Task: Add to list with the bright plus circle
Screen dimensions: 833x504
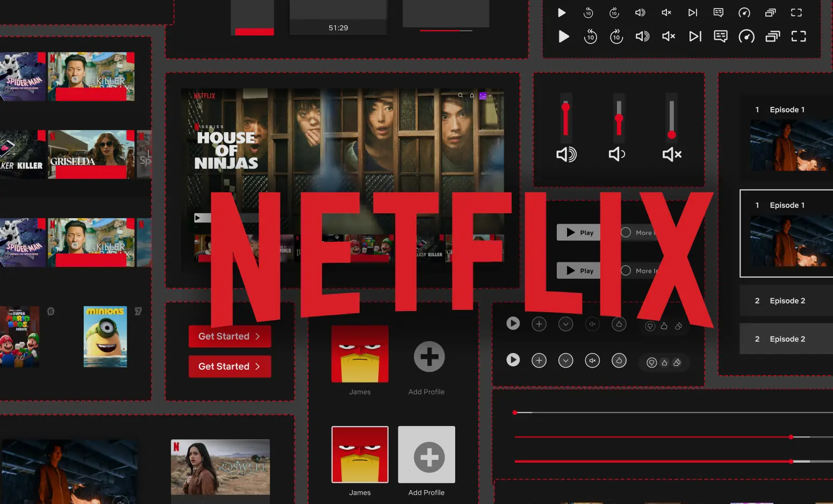Action: coord(539,361)
